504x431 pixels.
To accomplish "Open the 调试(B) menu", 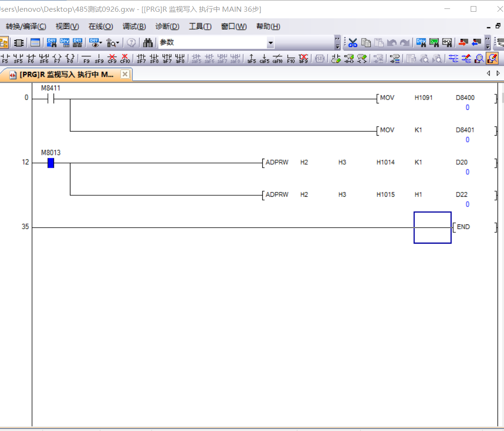I will click(134, 26).
